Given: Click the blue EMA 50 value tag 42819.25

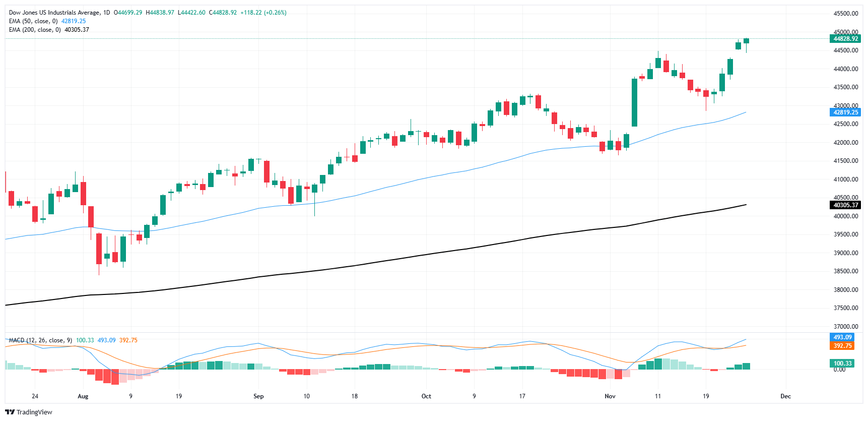Looking at the screenshot, I should tap(845, 112).
